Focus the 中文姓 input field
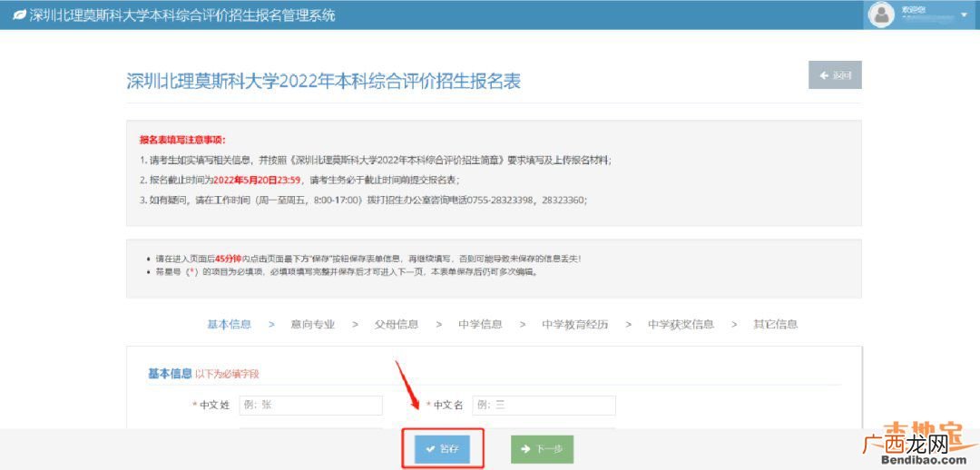The height and width of the screenshot is (470, 980). 310,405
